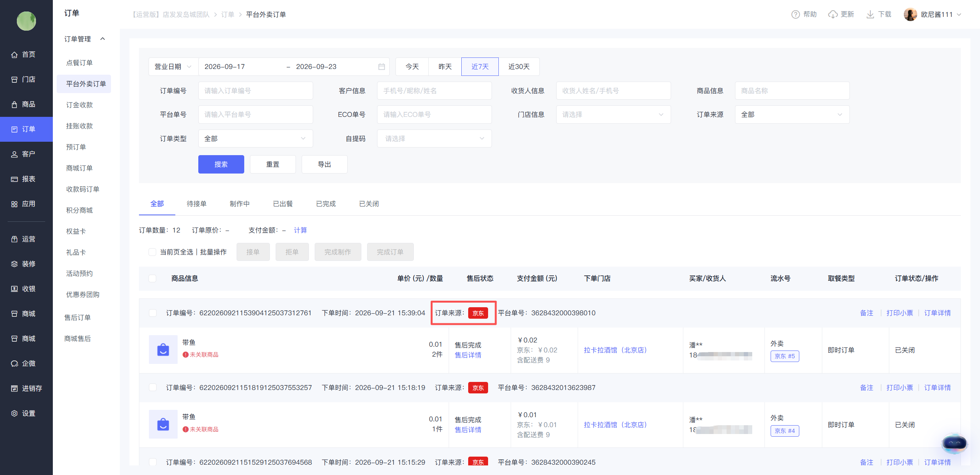Toggle the table header select-all checkbox

pos(152,278)
